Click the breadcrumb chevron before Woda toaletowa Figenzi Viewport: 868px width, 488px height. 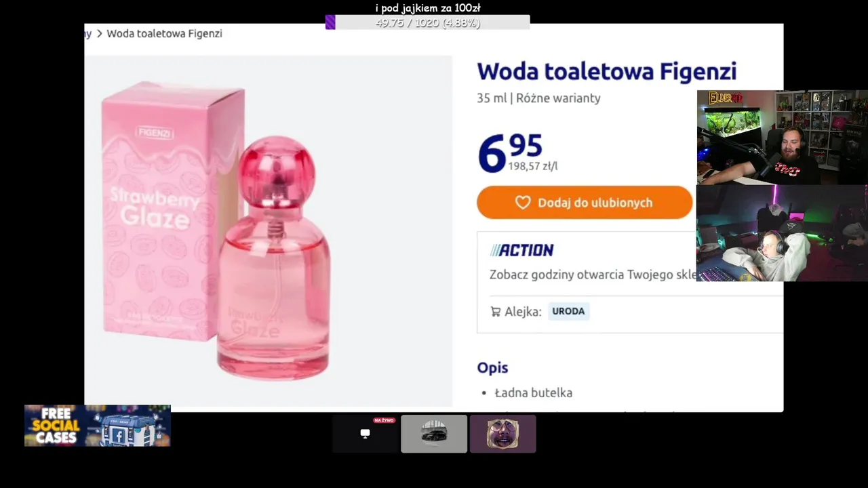pyautogui.click(x=99, y=33)
